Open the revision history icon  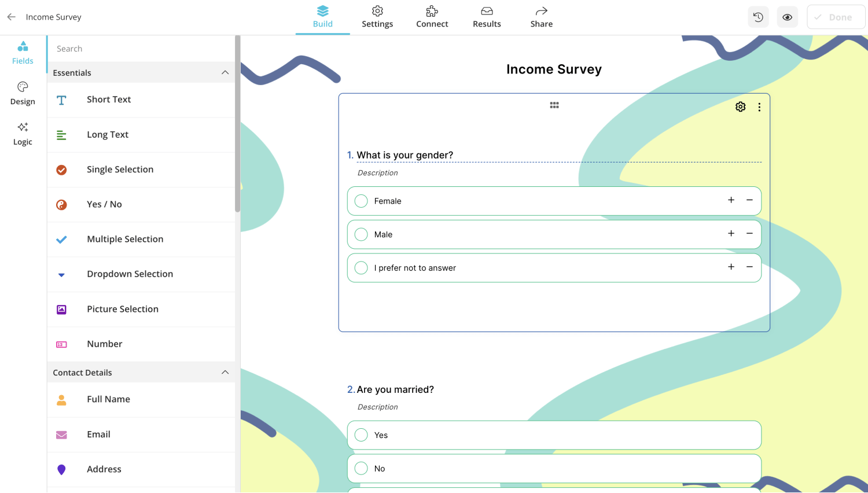[758, 17]
